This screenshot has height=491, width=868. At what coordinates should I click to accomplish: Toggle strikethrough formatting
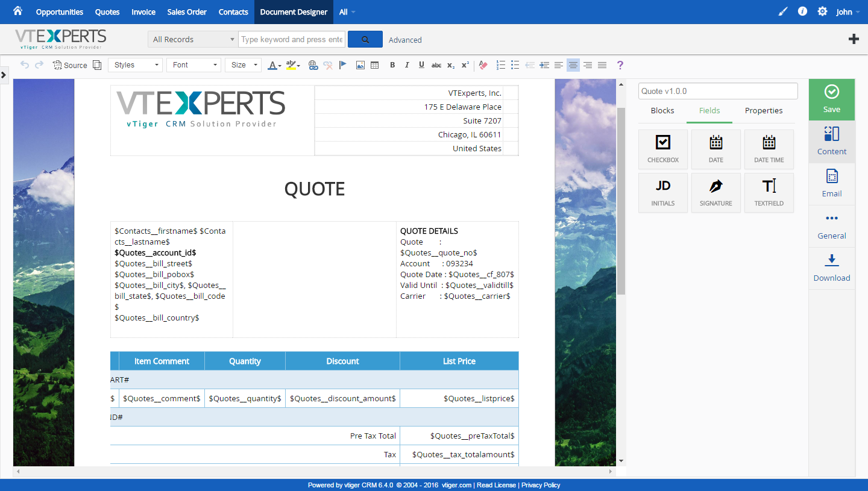point(436,65)
